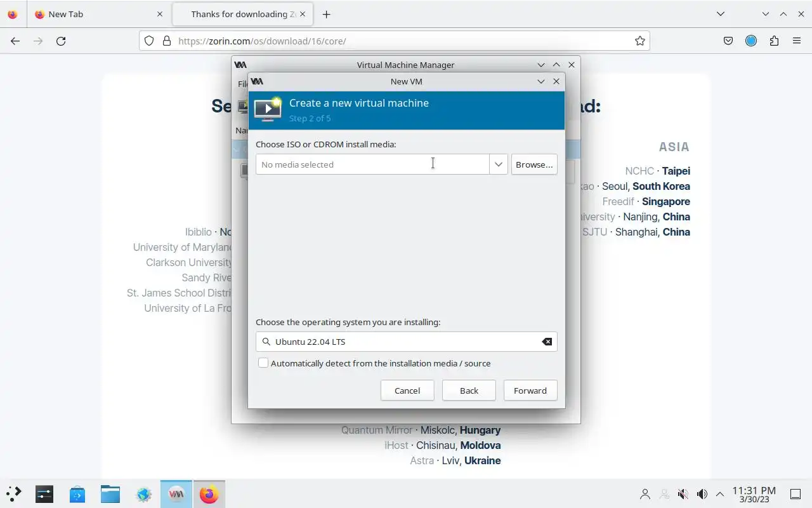Viewport: 812px width, 508px height.
Task: Open Firefox View from the pinned tab icon
Action: [13, 14]
